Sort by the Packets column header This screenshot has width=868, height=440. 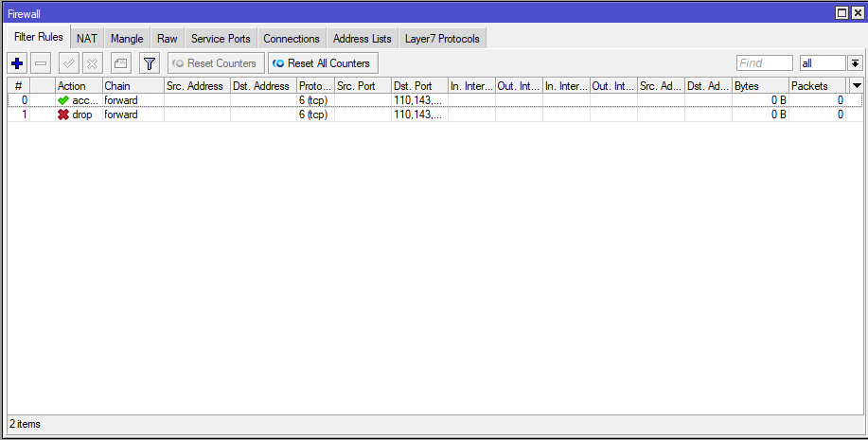click(816, 86)
